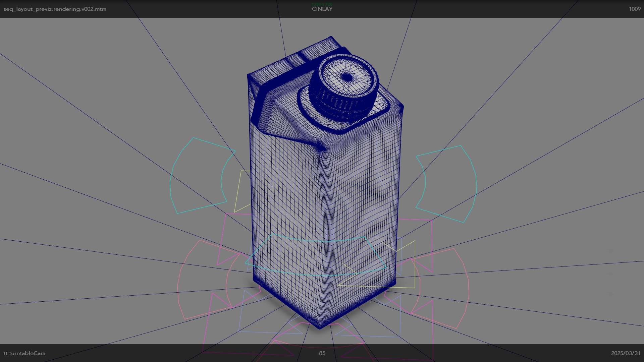Click the CINLAY heads-up title text
The image size is (644, 362).
tap(322, 9)
